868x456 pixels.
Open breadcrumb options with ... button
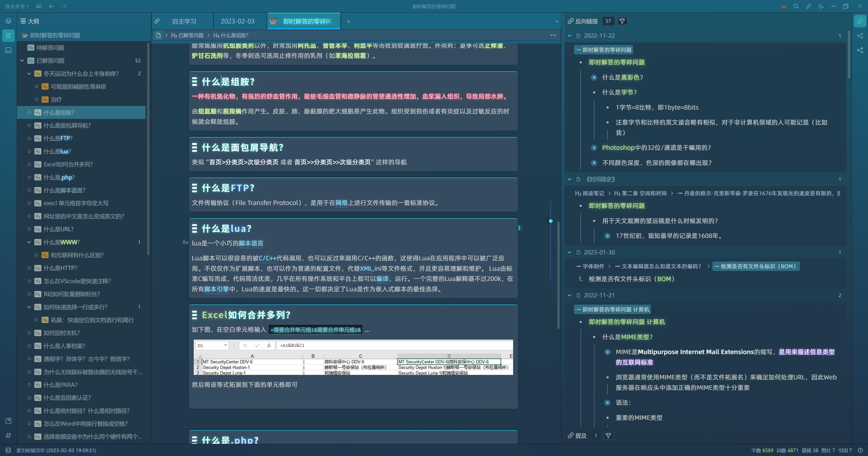[554, 35]
